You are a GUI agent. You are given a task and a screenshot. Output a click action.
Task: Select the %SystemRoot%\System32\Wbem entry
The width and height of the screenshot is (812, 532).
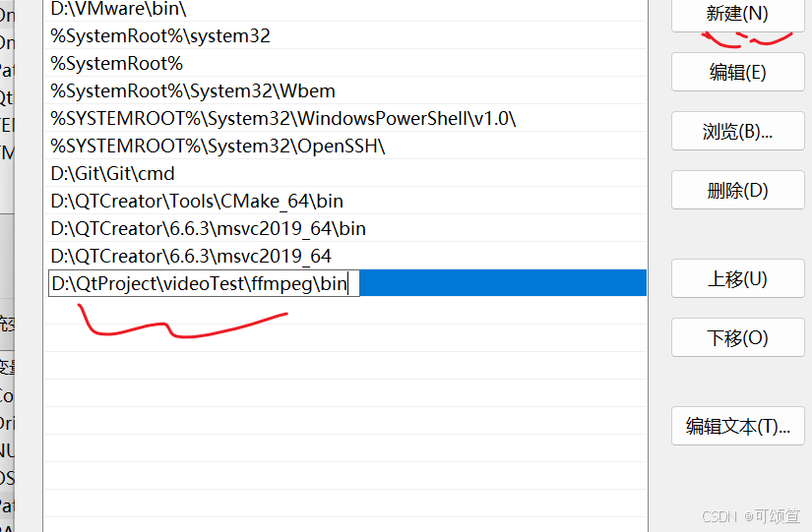(345, 90)
